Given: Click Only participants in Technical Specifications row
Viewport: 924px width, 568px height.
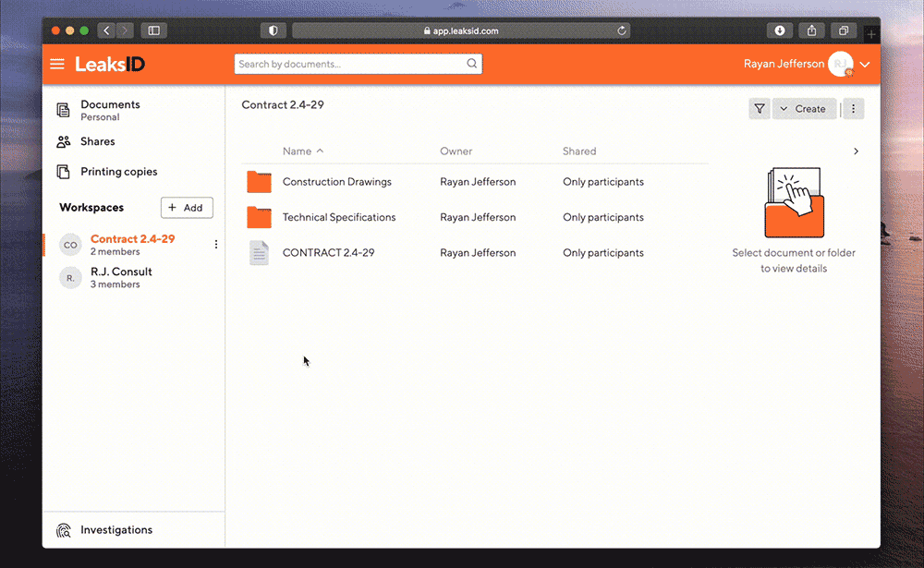Looking at the screenshot, I should point(602,217).
